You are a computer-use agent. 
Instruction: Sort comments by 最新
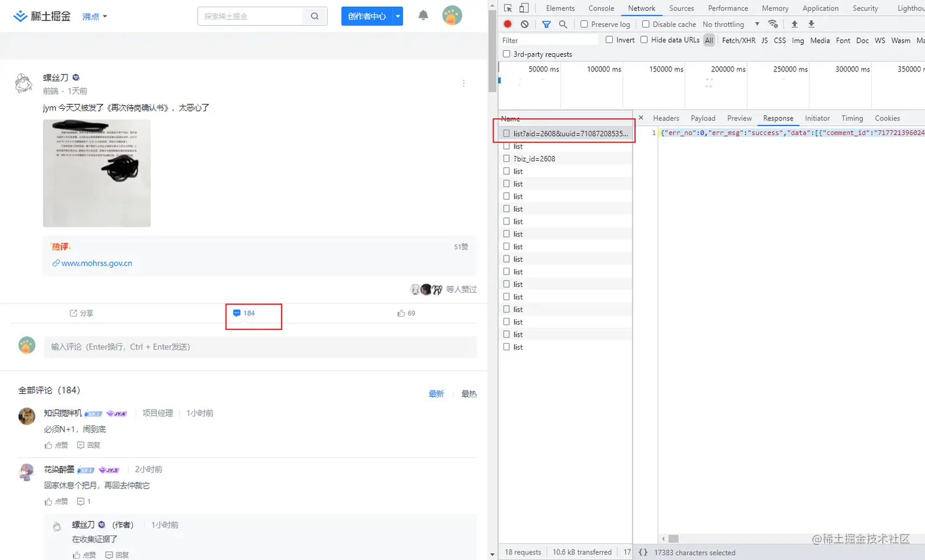coord(436,394)
